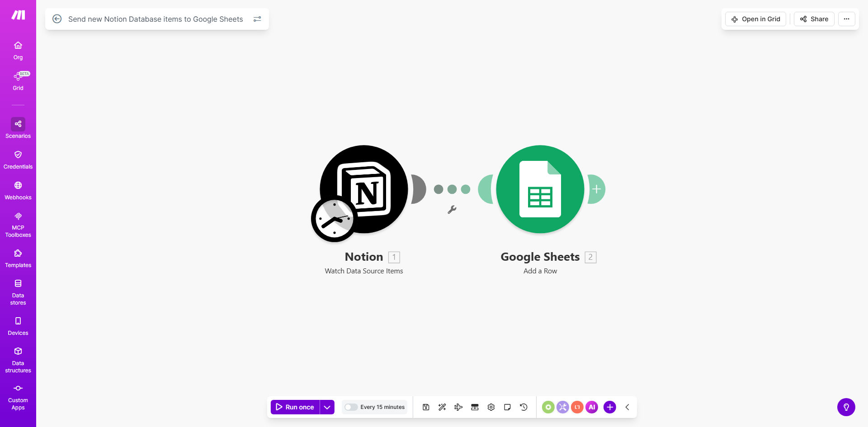Click the wrench icon under the route

point(452,210)
